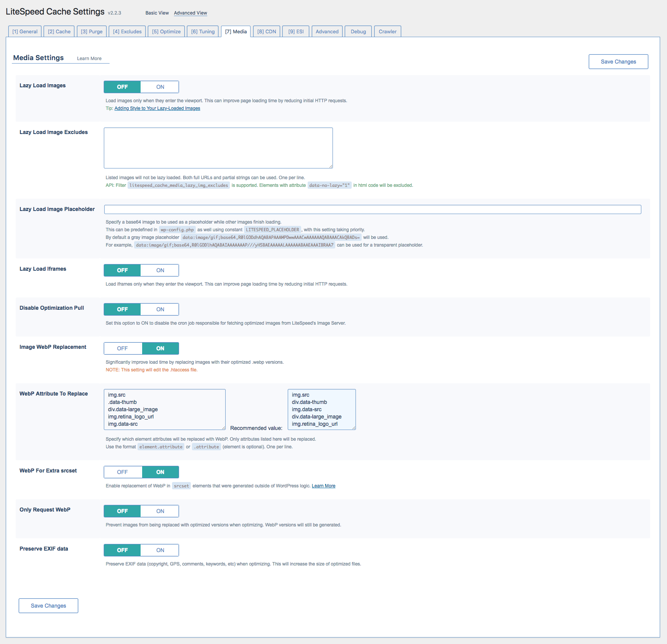Go to the [5] Optimize tab
This screenshot has width=667, height=644.
(166, 31)
